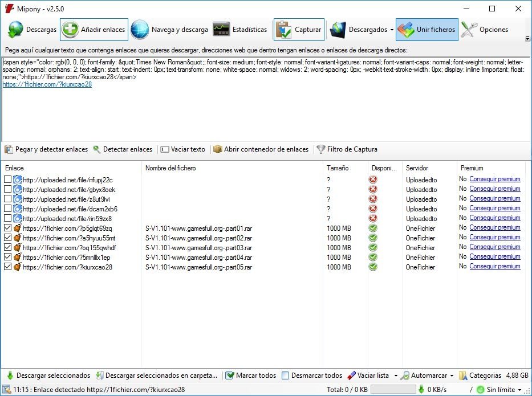The width and height of the screenshot is (532, 396).
Task: Click the Categorias folder icon
Action: [x=463, y=375]
